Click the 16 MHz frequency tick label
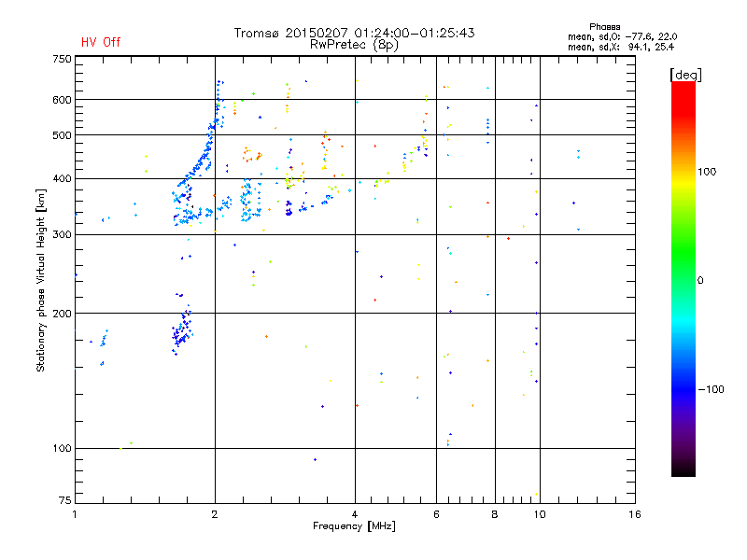The height and width of the screenshot is (560, 747). tap(635, 514)
